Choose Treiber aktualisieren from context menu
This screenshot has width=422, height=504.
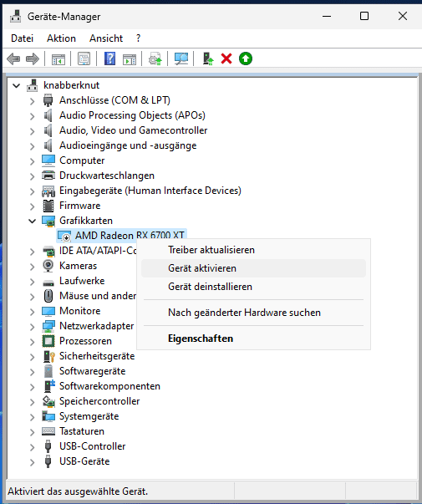pyautogui.click(x=253, y=250)
